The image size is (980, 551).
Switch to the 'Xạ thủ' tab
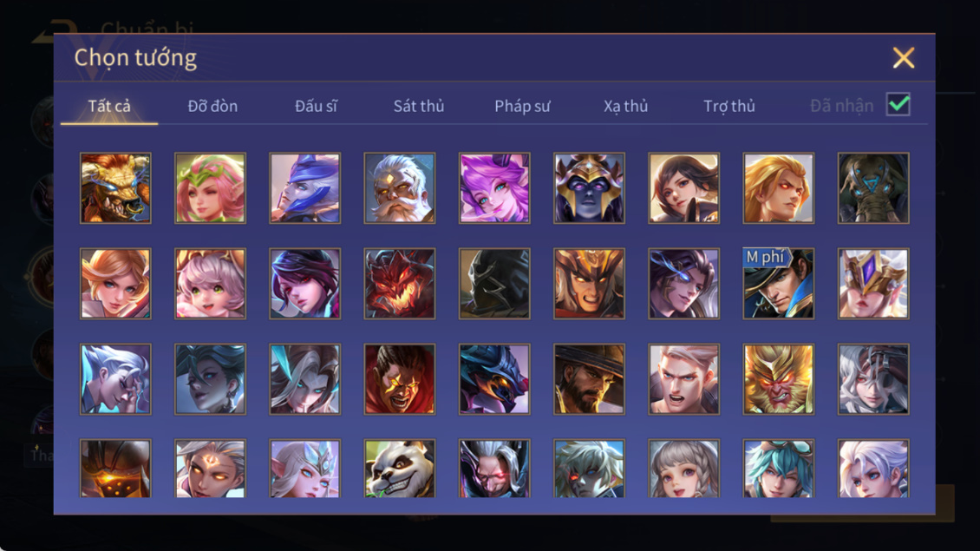coord(625,106)
